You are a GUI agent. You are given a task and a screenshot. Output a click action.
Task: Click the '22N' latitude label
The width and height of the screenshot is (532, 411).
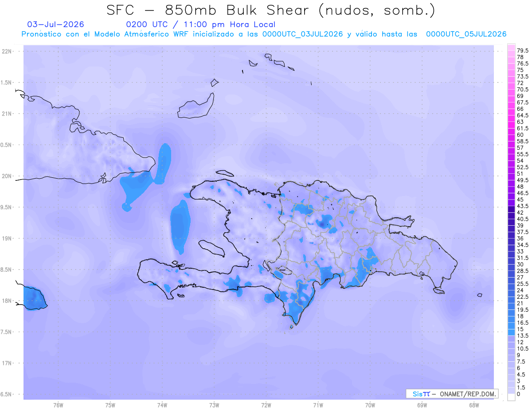click(x=8, y=51)
